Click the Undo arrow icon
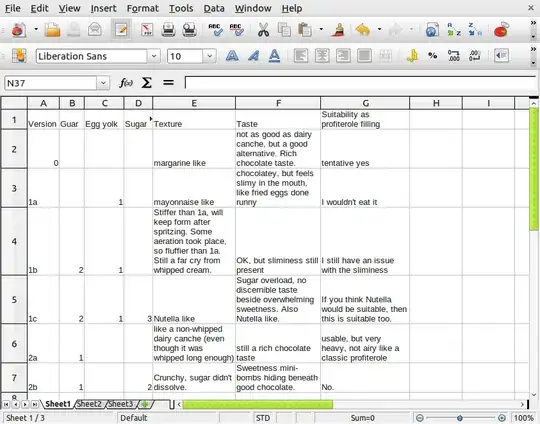The image size is (540, 424). point(363,30)
